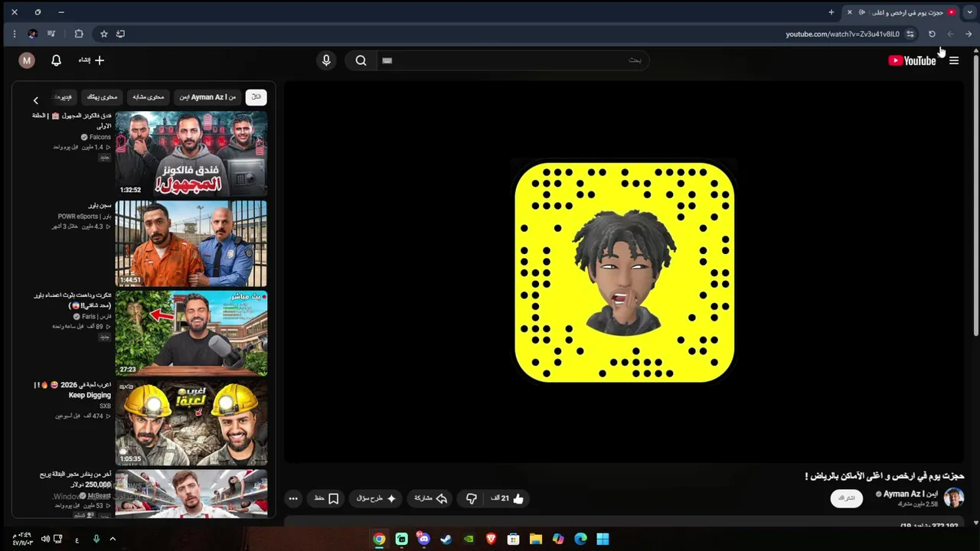The image size is (980, 551).
Task: Click the 'سجن باور' video title
Action: point(100,206)
